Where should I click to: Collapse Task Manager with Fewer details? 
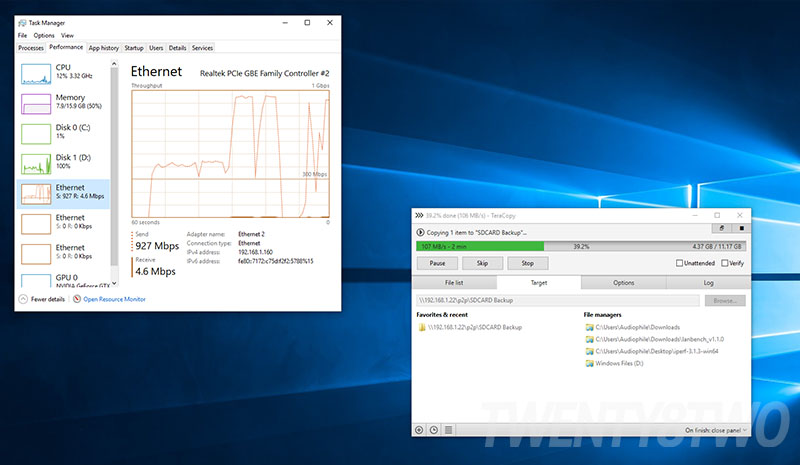[42, 299]
